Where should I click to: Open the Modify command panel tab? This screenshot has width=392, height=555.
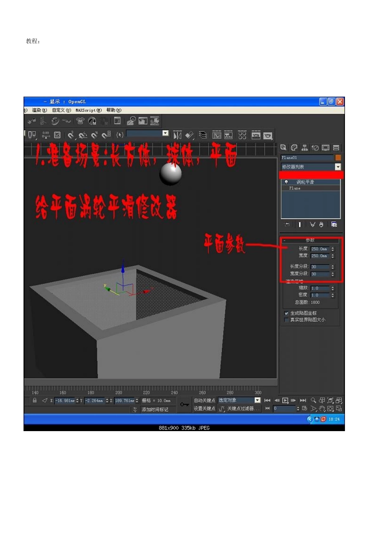(x=294, y=147)
